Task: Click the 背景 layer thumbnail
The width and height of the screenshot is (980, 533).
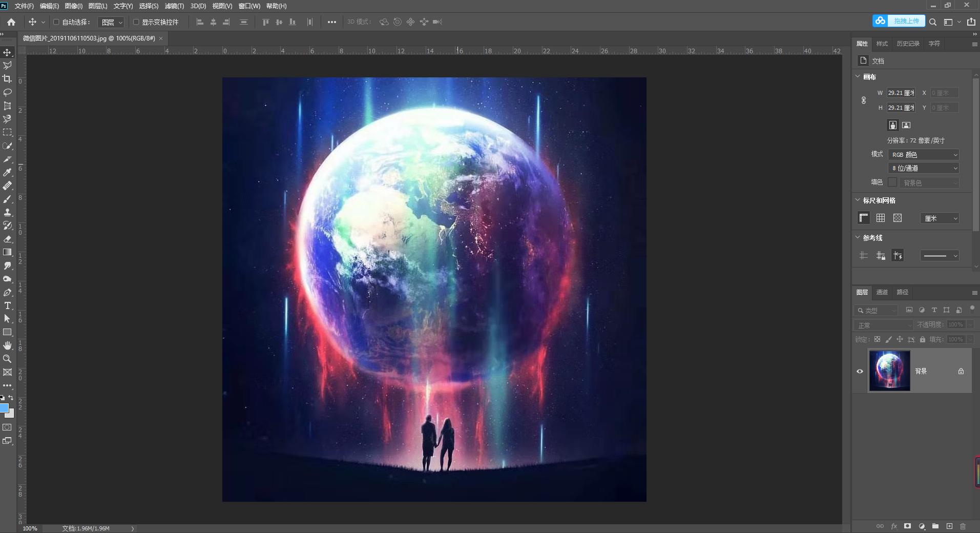Action: 889,371
